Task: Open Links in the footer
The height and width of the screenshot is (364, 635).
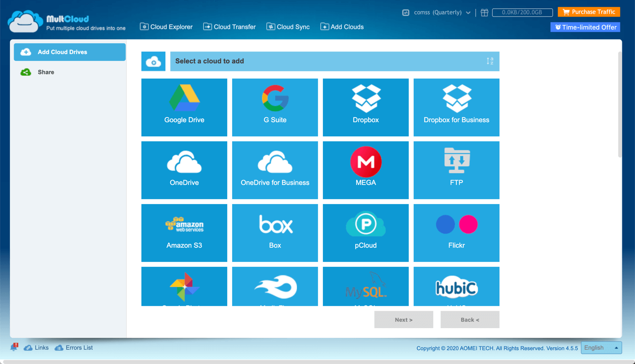Action: coord(36,348)
